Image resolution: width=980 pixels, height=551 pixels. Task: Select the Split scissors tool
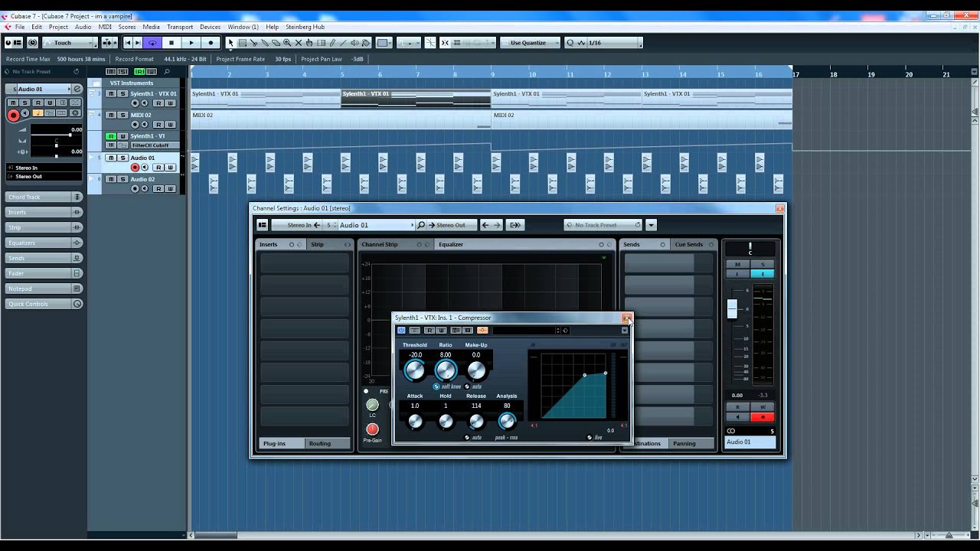point(253,43)
